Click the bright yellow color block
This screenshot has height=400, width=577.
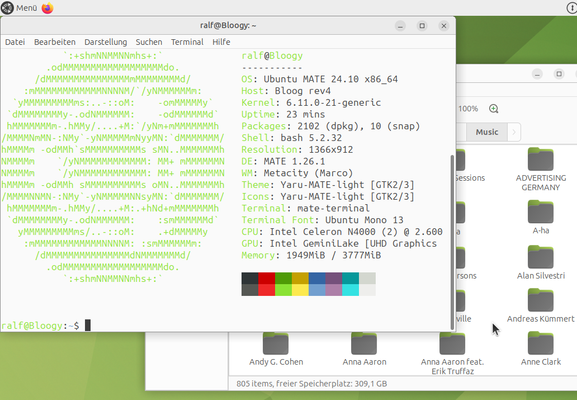coord(300,290)
